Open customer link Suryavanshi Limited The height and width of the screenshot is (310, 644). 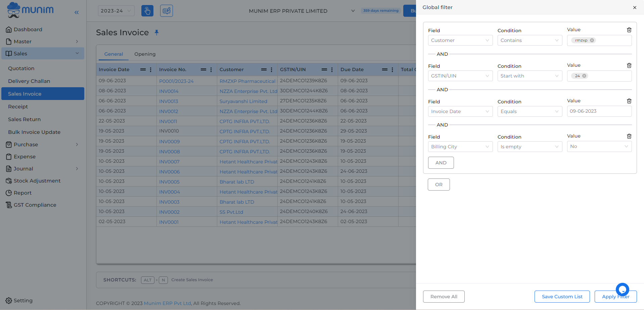point(243,101)
